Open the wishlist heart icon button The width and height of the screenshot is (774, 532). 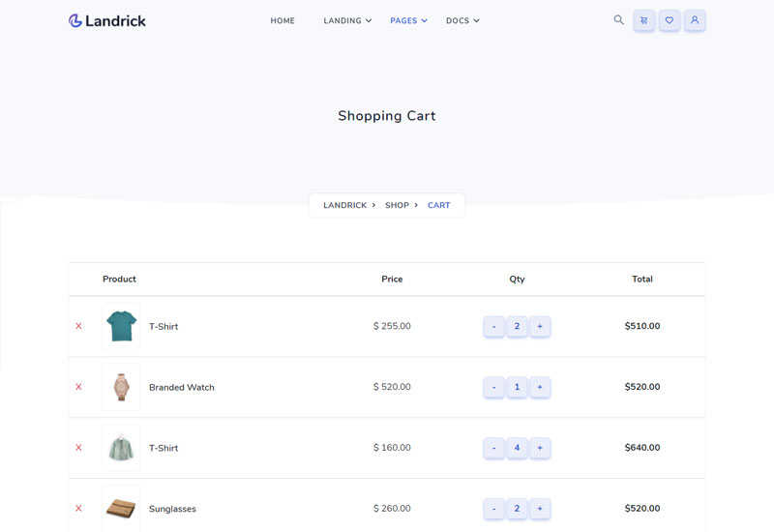(x=670, y=20)
